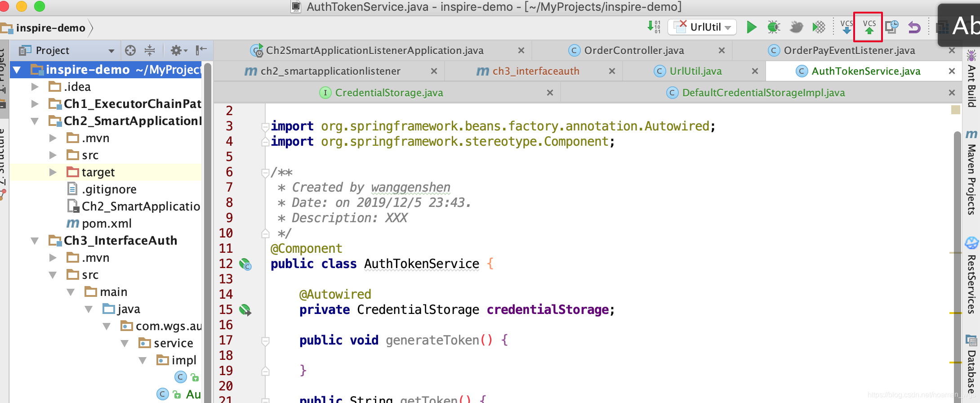Open the Maven Projects tool window
Image resolution: width=980 pixels, height=403 pixels.
pos(971,173)
